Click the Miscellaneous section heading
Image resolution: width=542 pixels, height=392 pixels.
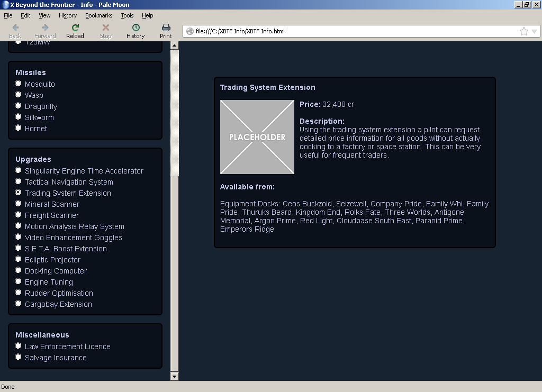(42, 335)
